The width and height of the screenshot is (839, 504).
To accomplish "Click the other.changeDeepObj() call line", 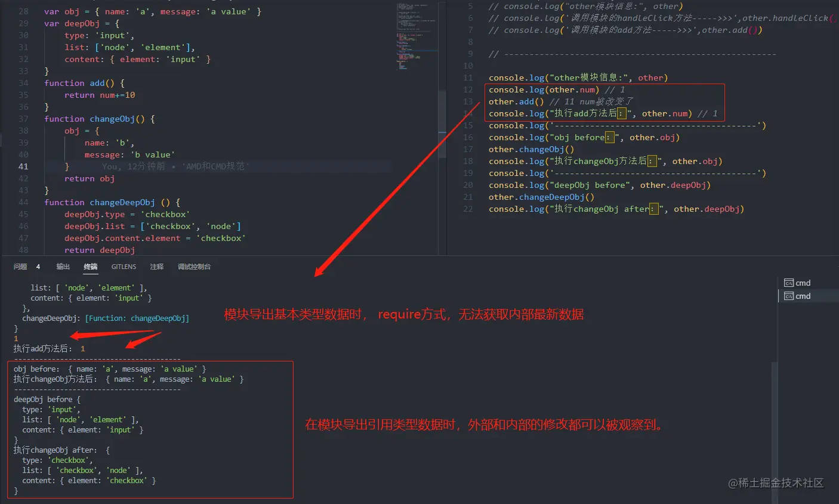I will pyautogui.click(x=541, y=197).
